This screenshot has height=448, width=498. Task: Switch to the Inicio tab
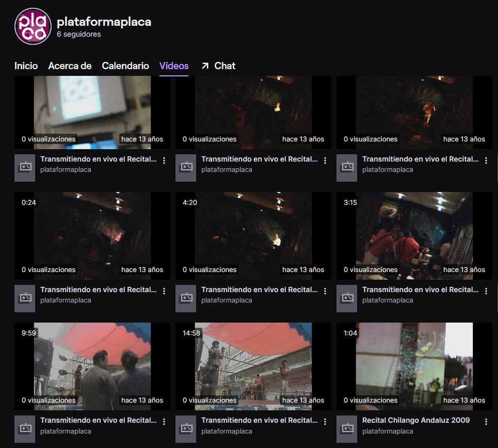point(26,66)
